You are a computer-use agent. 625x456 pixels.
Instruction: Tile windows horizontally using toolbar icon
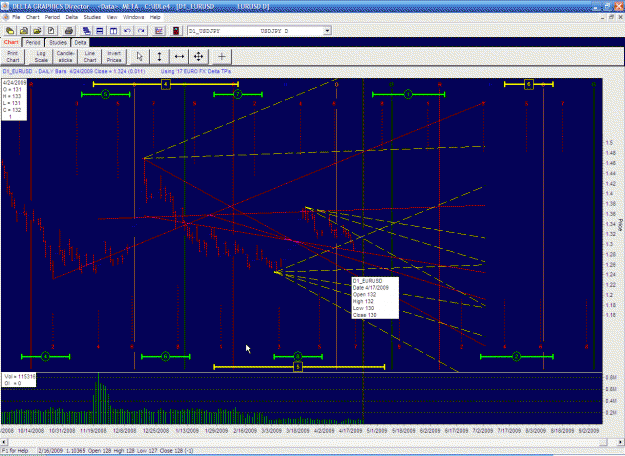pyautogui.click(x=100, y=31)
